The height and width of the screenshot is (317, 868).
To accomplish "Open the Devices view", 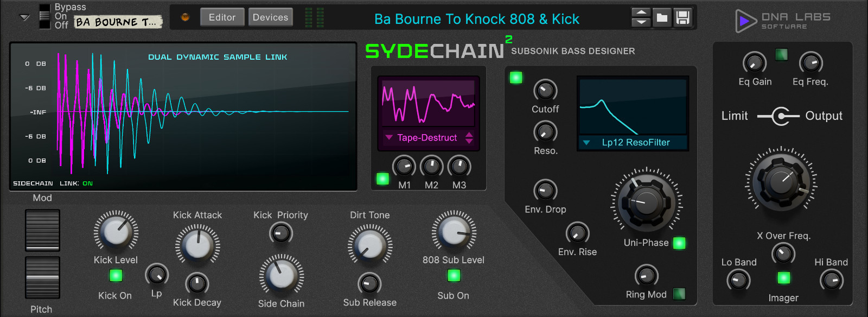I will [x=270, y=17].
